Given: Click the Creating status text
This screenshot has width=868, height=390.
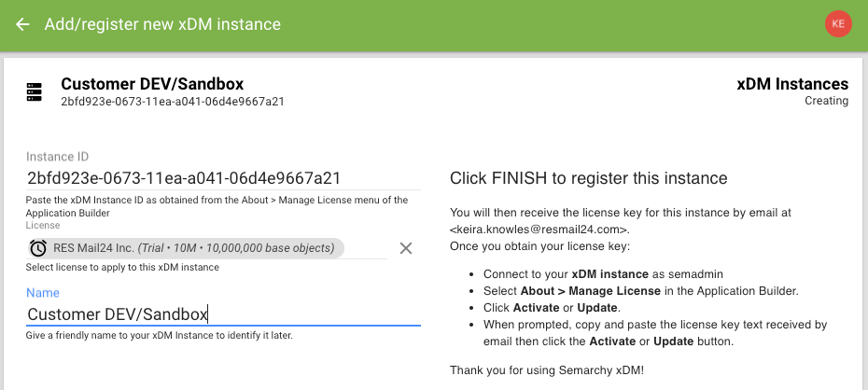Looking at the screenshot, I should pyautogui.click(x=827, y=101).
